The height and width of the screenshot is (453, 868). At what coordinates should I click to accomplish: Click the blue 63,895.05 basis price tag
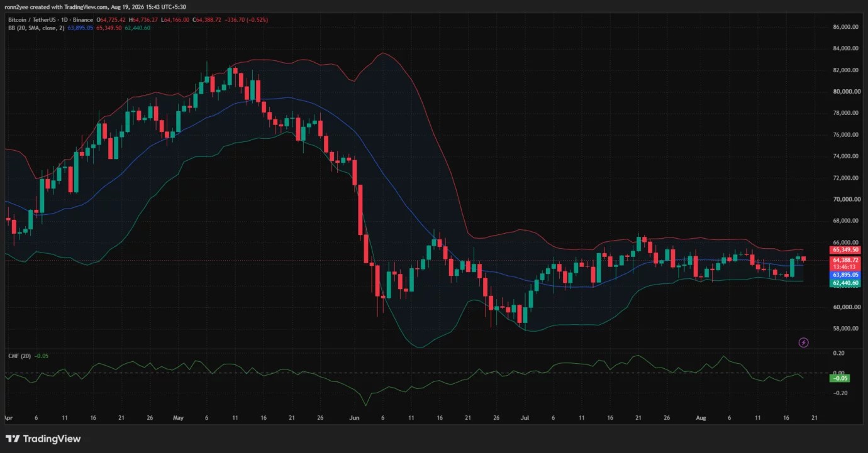click(844, 275)
